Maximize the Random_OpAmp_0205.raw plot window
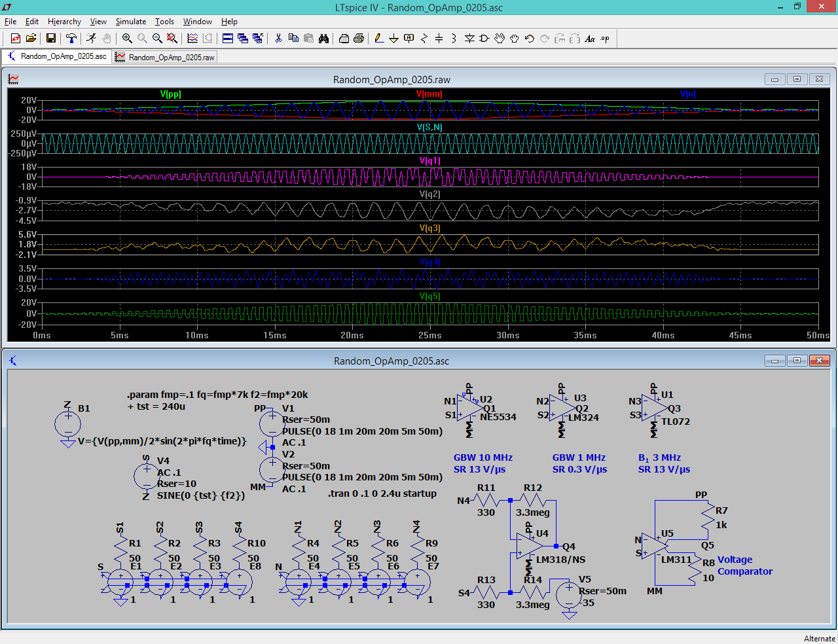Image resolution: width=838 pixels, height=644 pixels. [797, 79]
